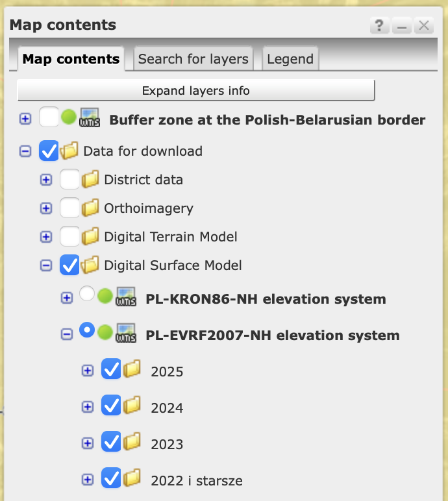Screen dimensions: 448x501
Task: Select the 2022 i starsze label
Action: 197,481
